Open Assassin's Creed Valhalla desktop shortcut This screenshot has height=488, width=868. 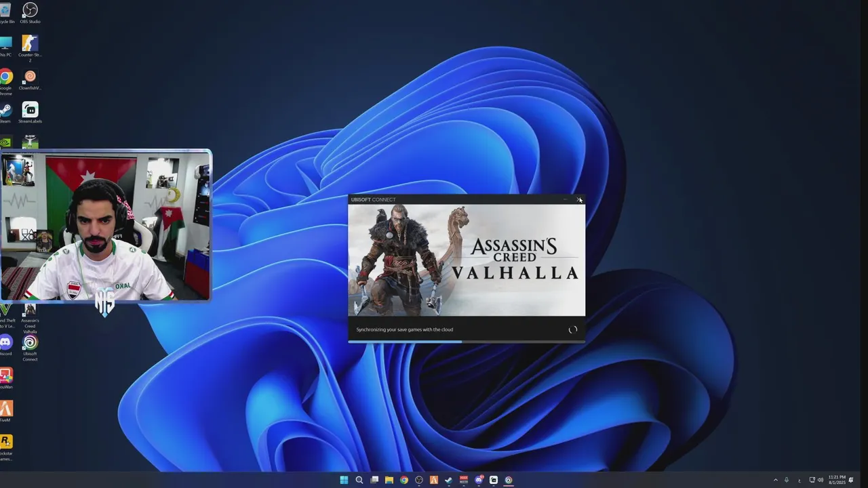point(30,319)
